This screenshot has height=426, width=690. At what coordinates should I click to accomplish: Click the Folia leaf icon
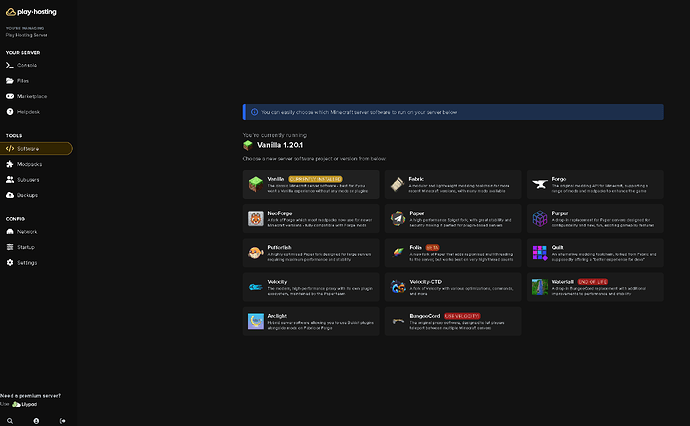coord(398,252)
